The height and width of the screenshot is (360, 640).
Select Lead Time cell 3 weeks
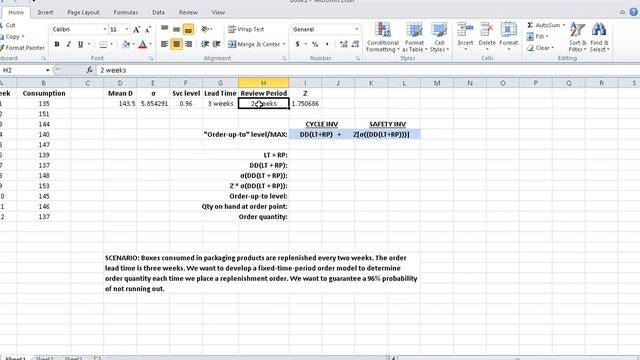coord(220,104)
